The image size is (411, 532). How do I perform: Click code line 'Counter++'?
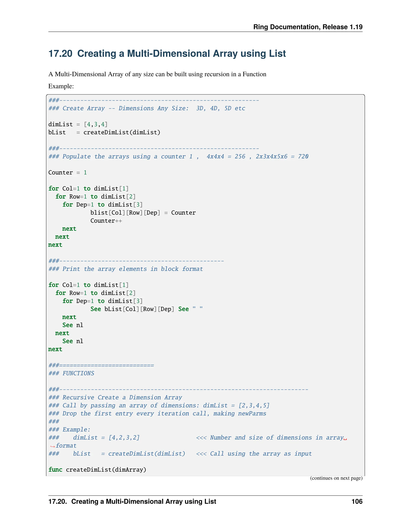pos(106,221)
